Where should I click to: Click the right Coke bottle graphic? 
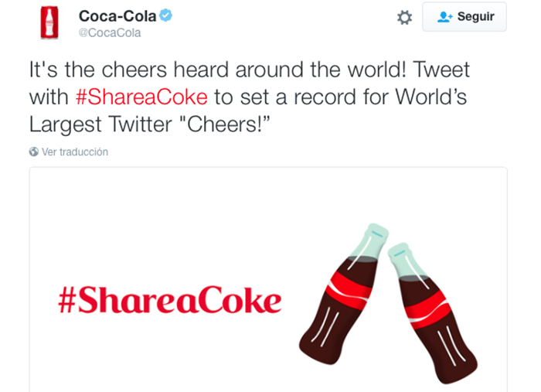tap(433, 313)
